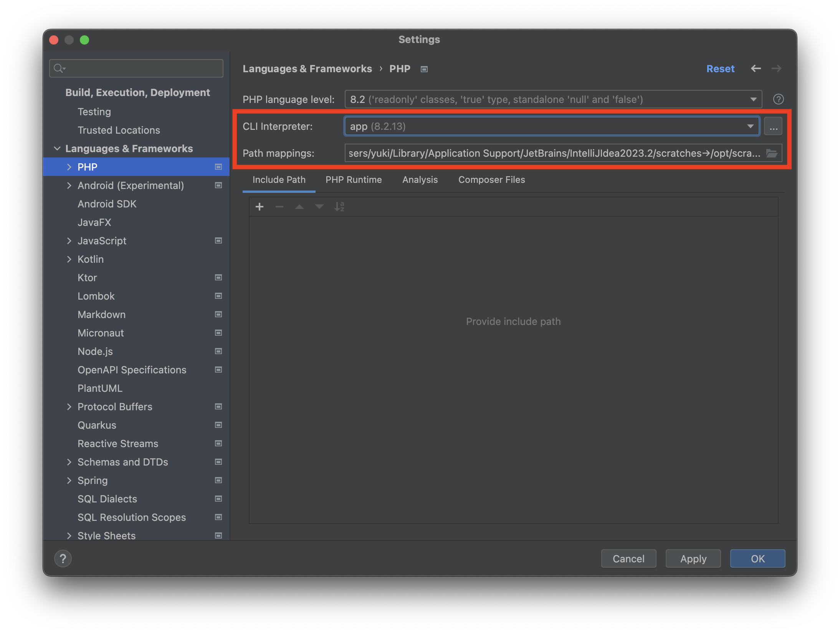Click project-level settings icon next to PHP breadcrumb
Viewport: 840px width, 633px height.
pos(424,69)
